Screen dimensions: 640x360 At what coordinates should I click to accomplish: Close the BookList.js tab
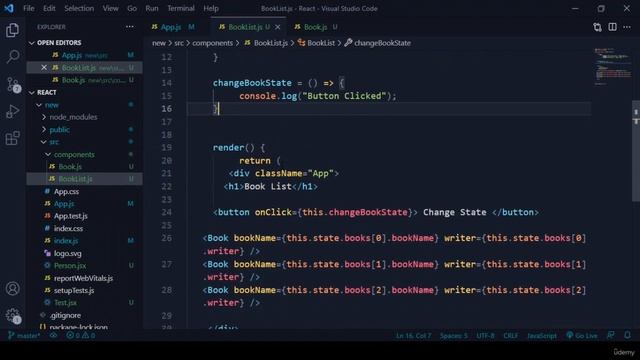pyautogui.click(x=278, y=27)
